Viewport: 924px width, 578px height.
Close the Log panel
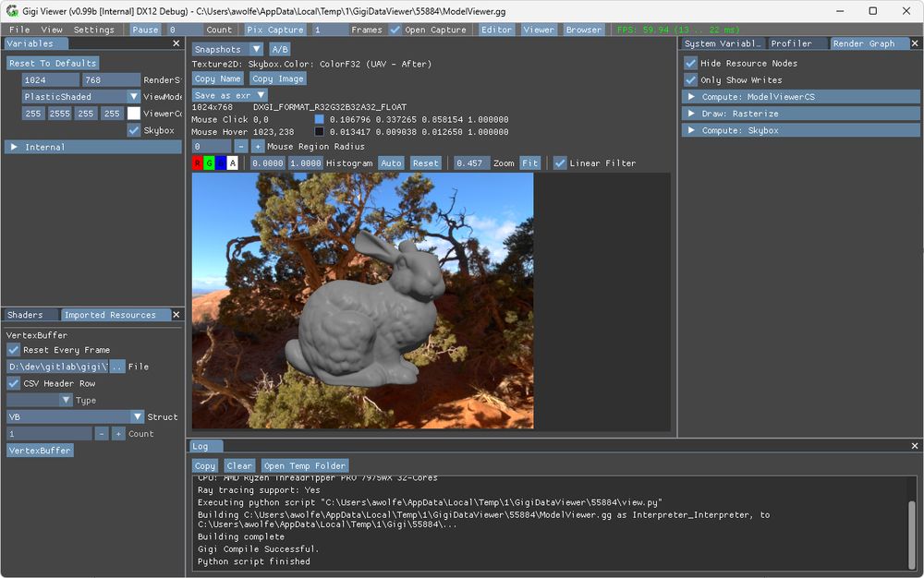point(915,446)
